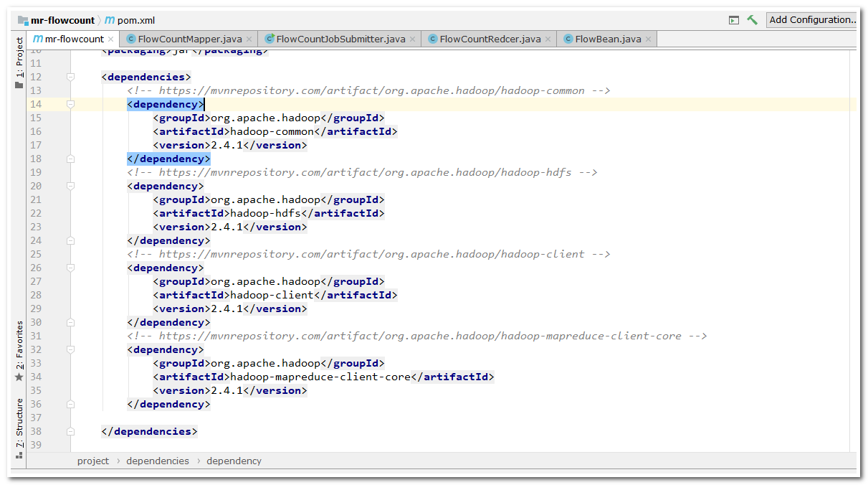The height and width of the screenshot is (485, 868).
Task: Click version 2.4.1 on line 17
Action: point(226,145)
